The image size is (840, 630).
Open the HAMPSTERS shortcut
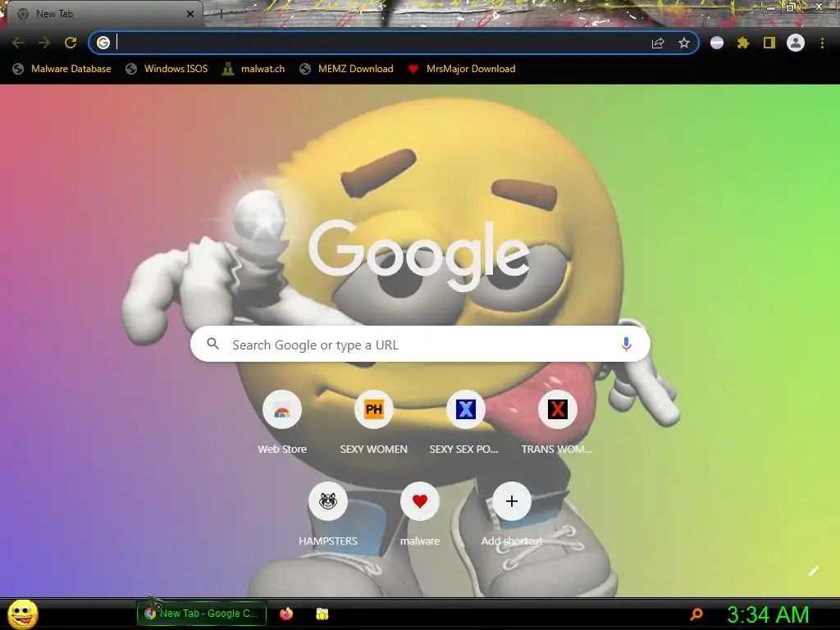tap(328, 514)
